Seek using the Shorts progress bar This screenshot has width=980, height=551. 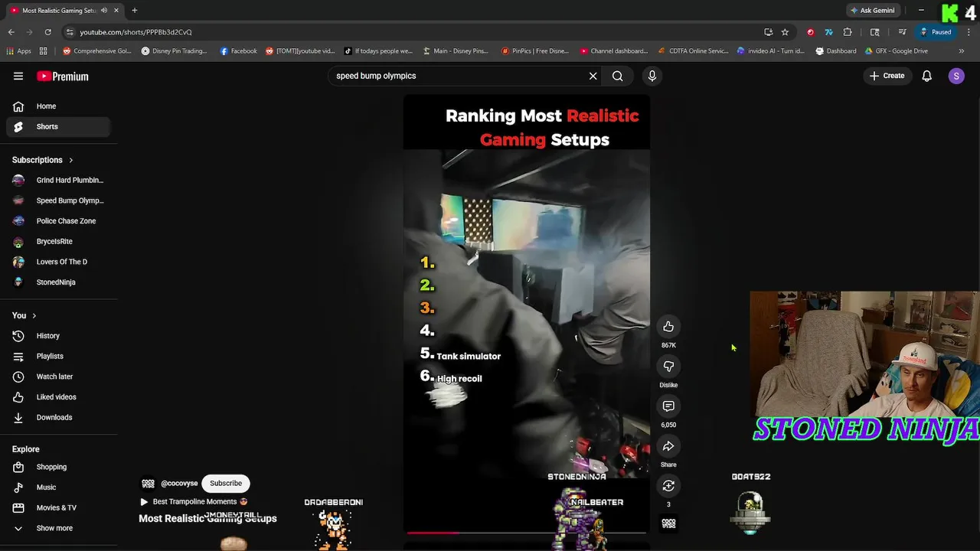coord(527,532)
